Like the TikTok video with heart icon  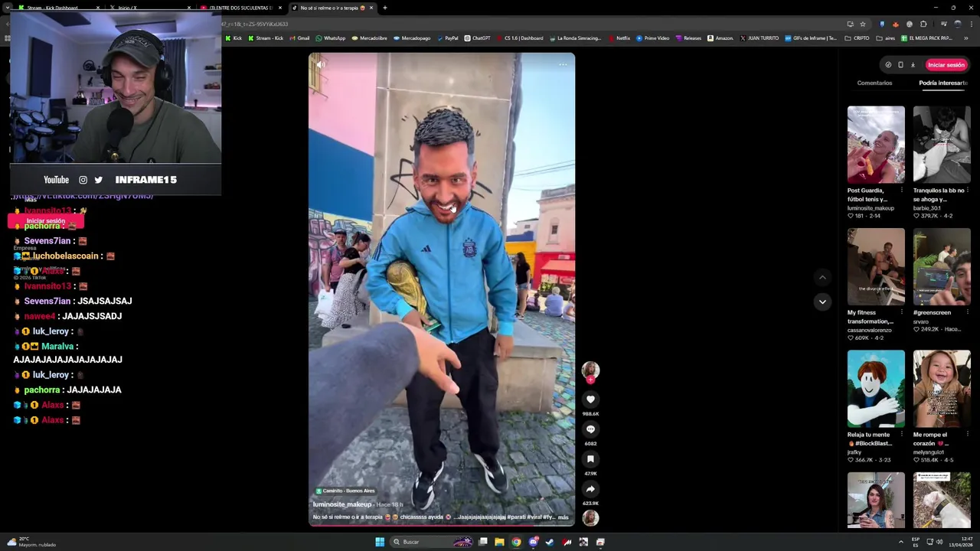590,399
